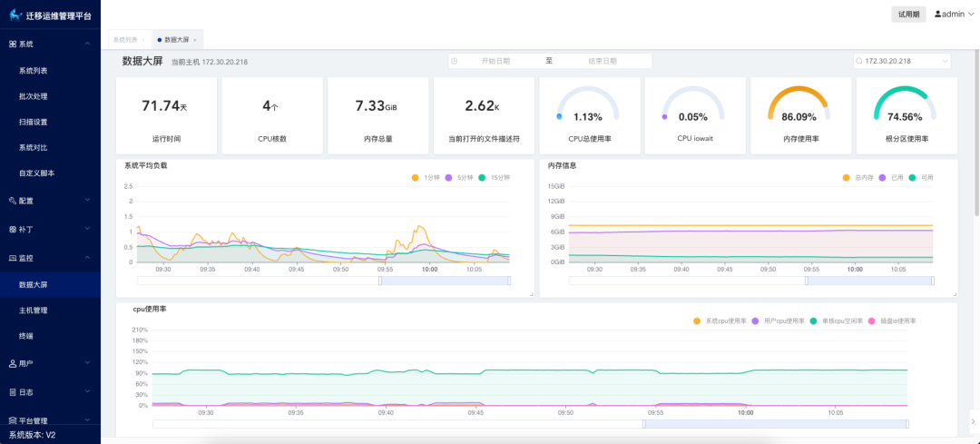Viewport: 980px width, 444px height.
Task: Click the 7.33GiB memory total value
Action: click(x=377, y=106)
